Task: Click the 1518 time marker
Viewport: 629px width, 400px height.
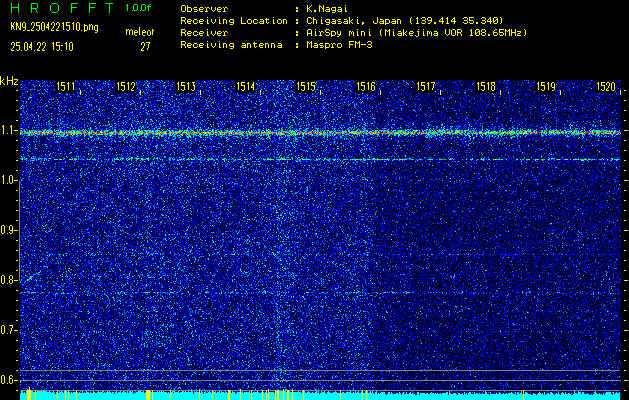Action: (486, 86)
